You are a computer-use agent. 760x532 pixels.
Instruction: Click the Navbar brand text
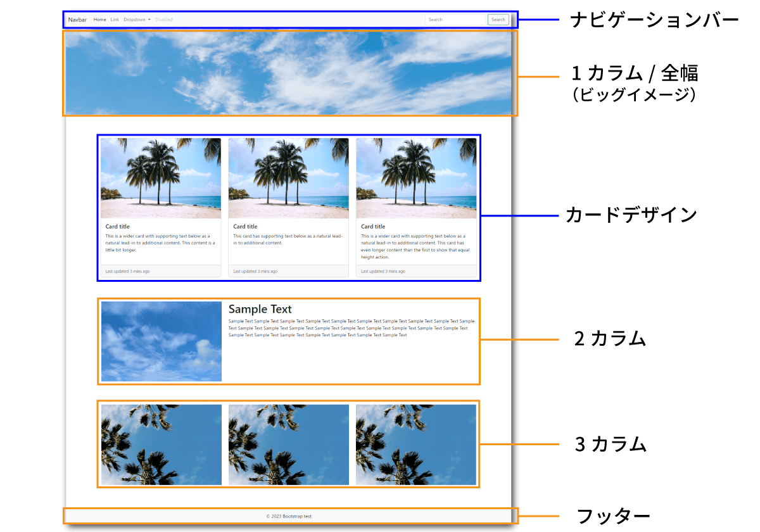77,20
